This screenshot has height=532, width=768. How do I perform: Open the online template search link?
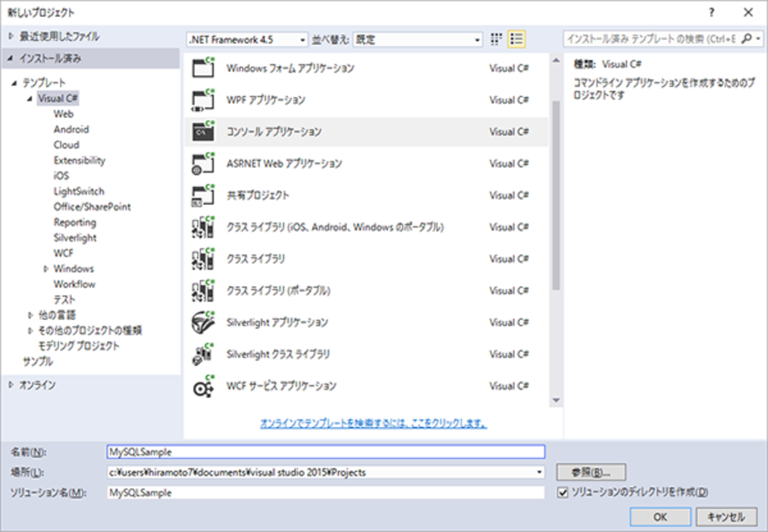[x=373, y=423]
